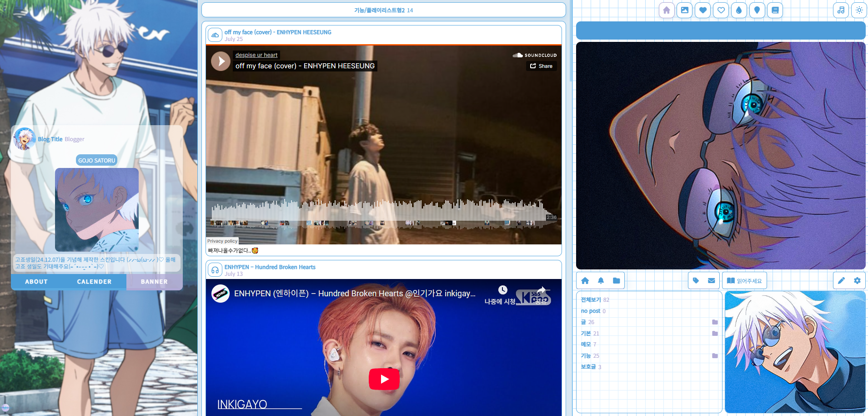
Task: Click the GOJO SATORU label
Action: [x=96, y=160]
